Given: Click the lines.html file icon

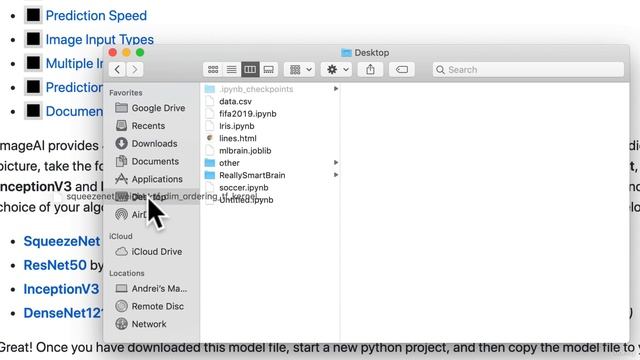Looking at the screenshot, I should 210,138.
